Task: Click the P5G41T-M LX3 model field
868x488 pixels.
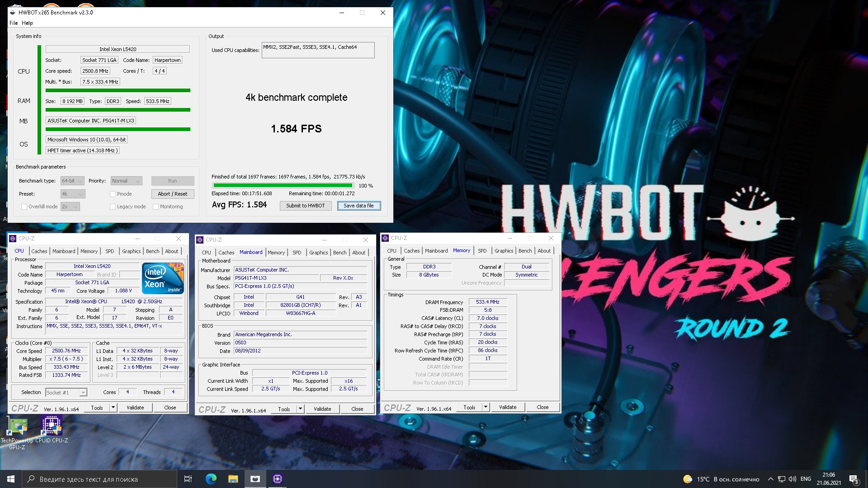Action: tap(276, 278)
